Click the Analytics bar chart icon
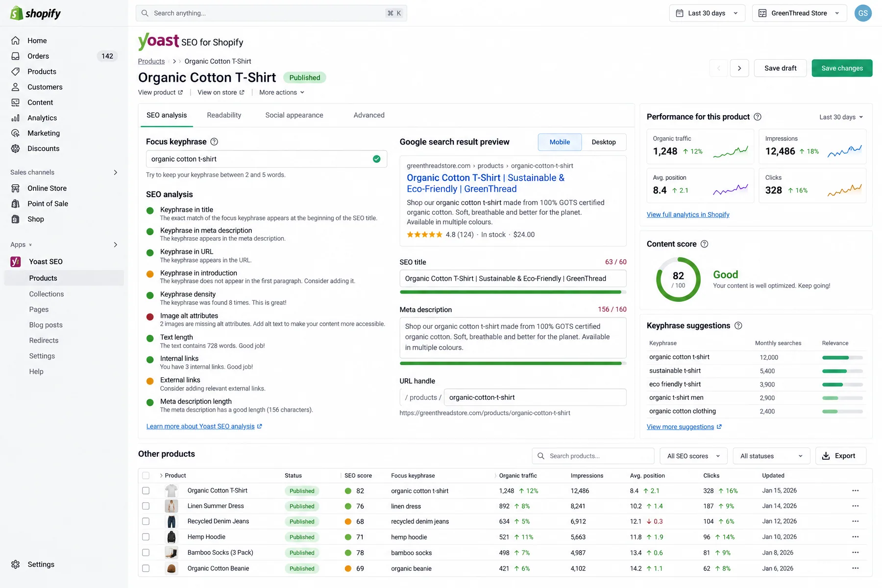The height and width of the screenshot is (588, 882). click(16, 118)
